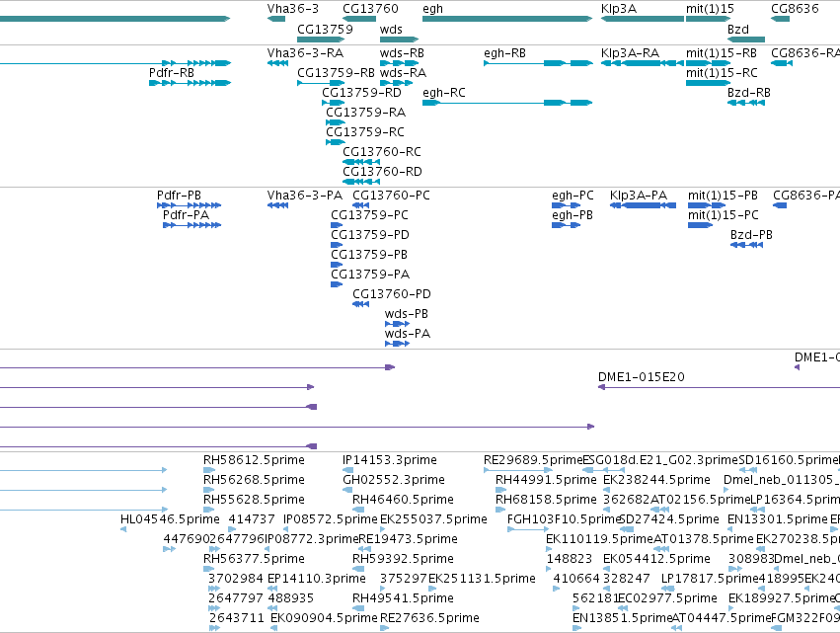Click EST EK090904.5prime
The width and height of the screenshot is (840, 633).
point(324,618)
